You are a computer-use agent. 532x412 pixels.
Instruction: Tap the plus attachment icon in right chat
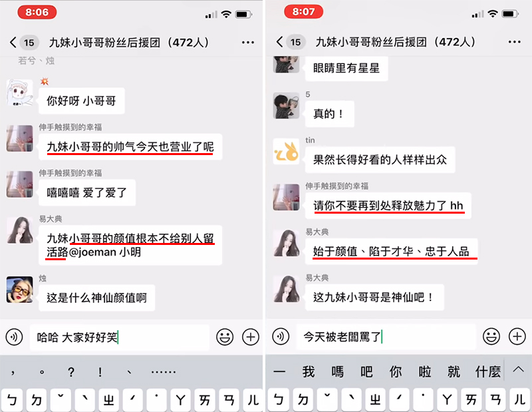click(517, 337)
